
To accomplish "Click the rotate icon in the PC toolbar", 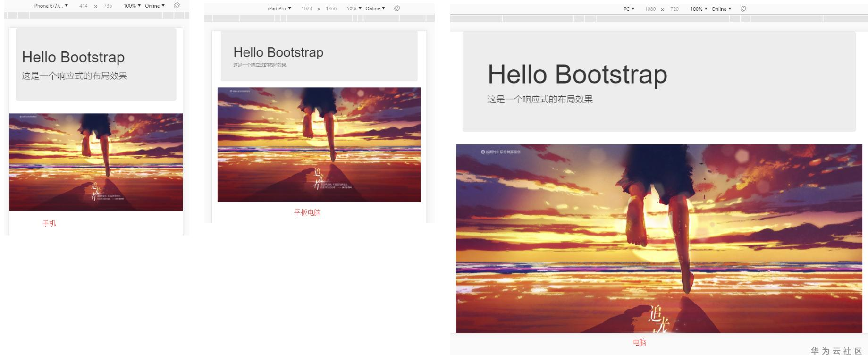I will point(743,9).
